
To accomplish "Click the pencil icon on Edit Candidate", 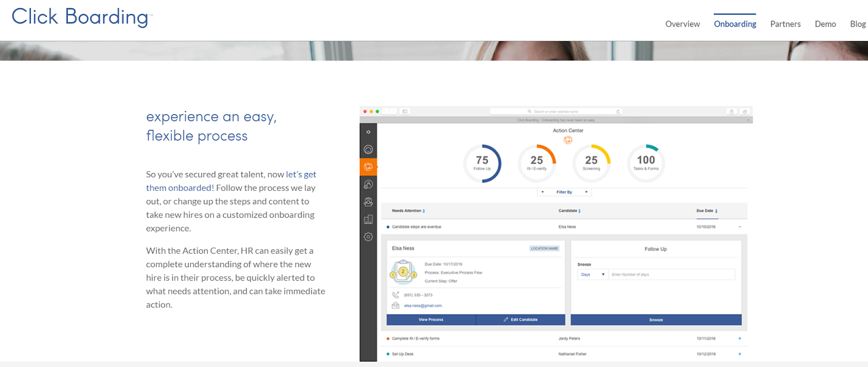I will coord(506,319).
